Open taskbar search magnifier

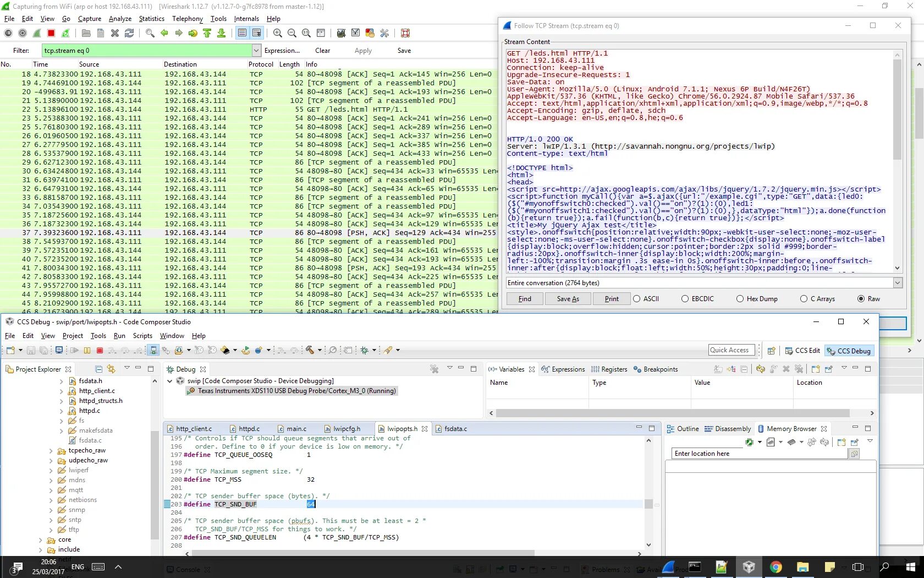click(884, 567)
